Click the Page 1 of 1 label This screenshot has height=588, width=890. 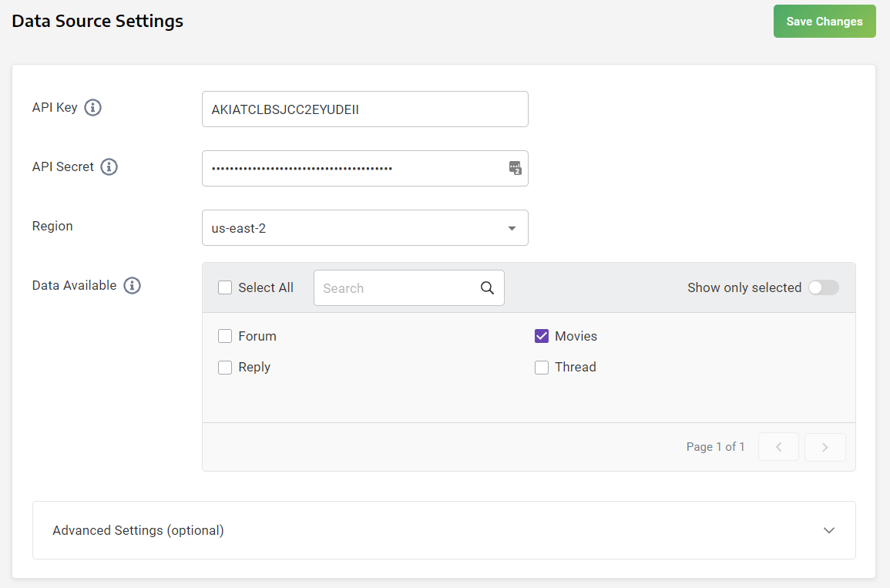point(715,446)
